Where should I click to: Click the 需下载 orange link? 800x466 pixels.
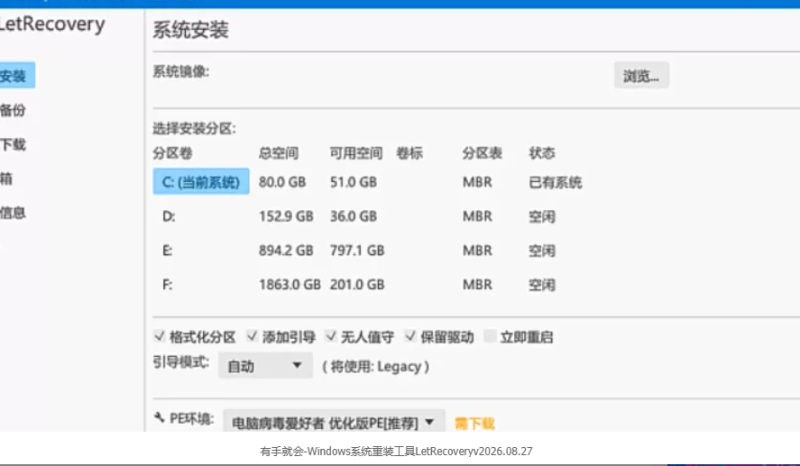(x=474, y=423)
